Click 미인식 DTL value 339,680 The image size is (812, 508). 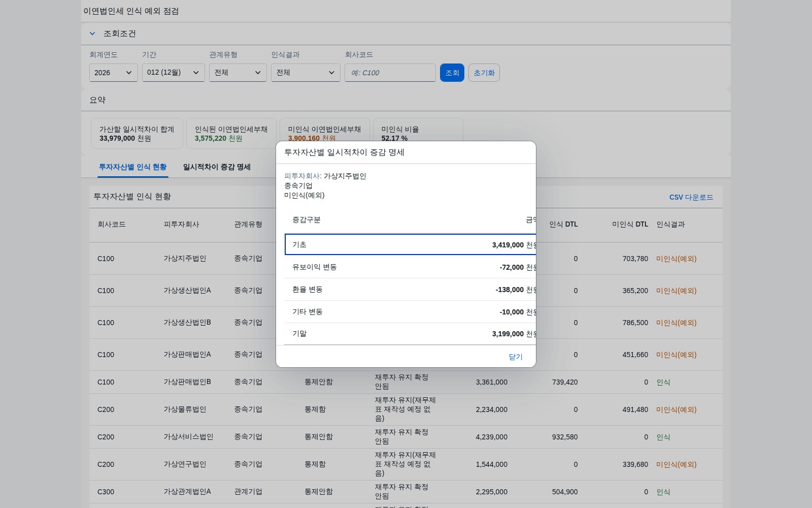[635, 464]
